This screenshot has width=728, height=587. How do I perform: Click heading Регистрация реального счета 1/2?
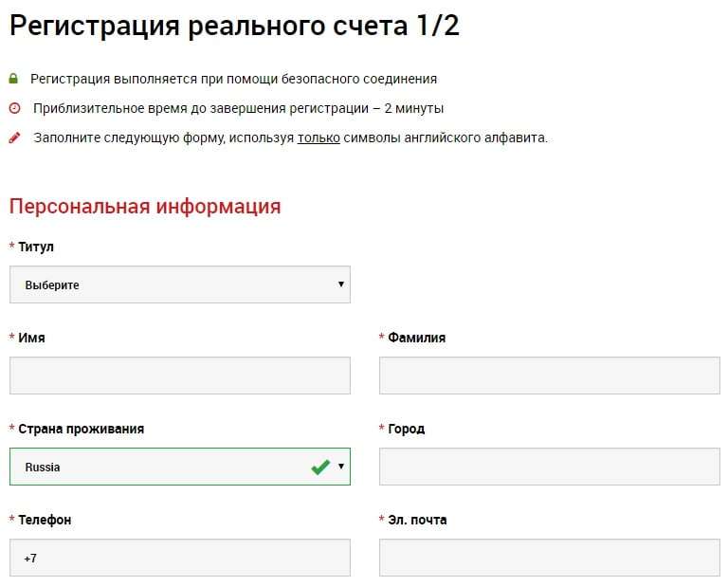pyautogui.click(x=234, y=26)
